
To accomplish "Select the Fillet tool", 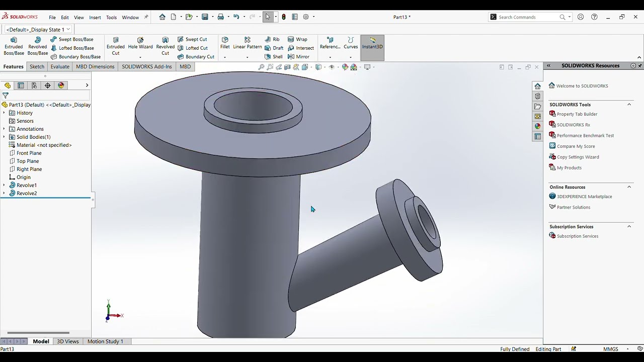I will pyautogui.click(x=225, y=43).
